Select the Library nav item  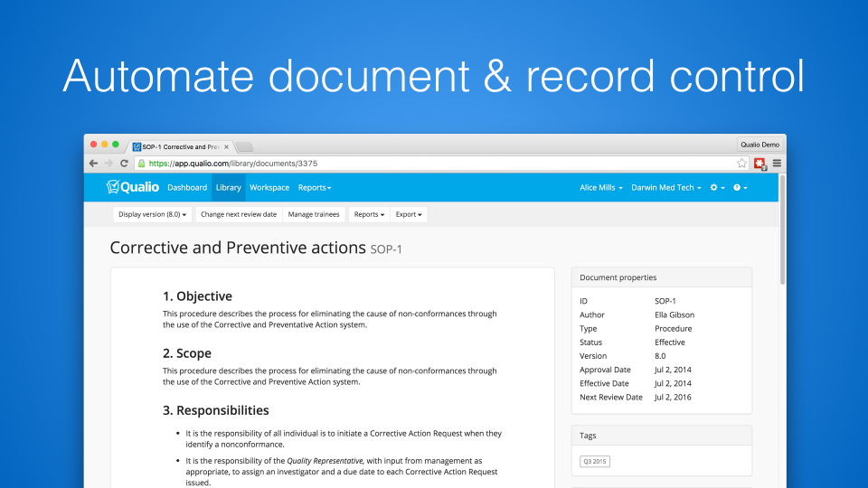click(228, 188)
